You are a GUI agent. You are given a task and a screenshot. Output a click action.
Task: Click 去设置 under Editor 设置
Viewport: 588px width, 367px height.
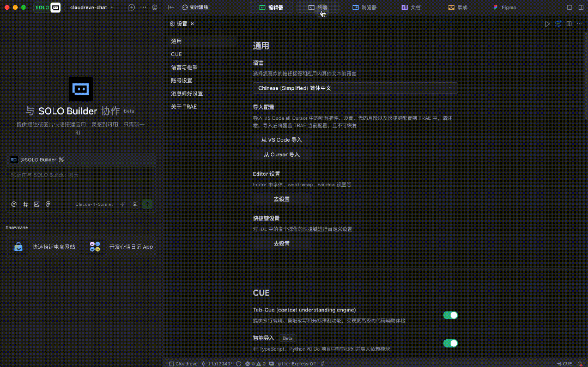point(281,199)
